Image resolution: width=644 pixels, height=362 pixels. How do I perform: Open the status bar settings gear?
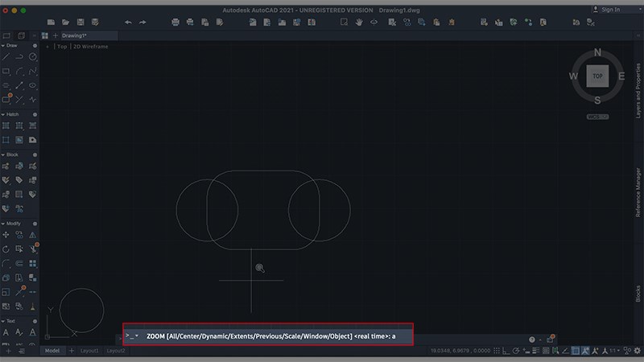[x=637, y=351]
